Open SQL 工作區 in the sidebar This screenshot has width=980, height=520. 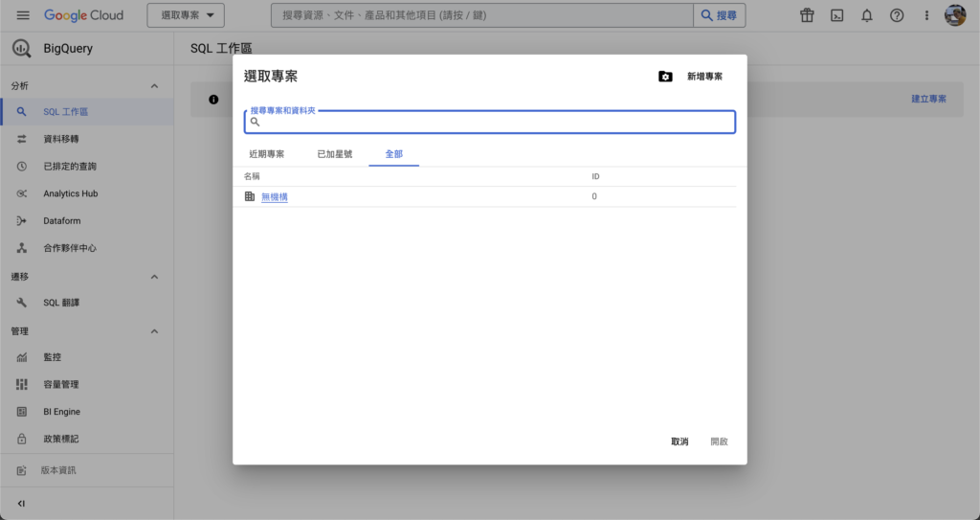pos(87,111)
